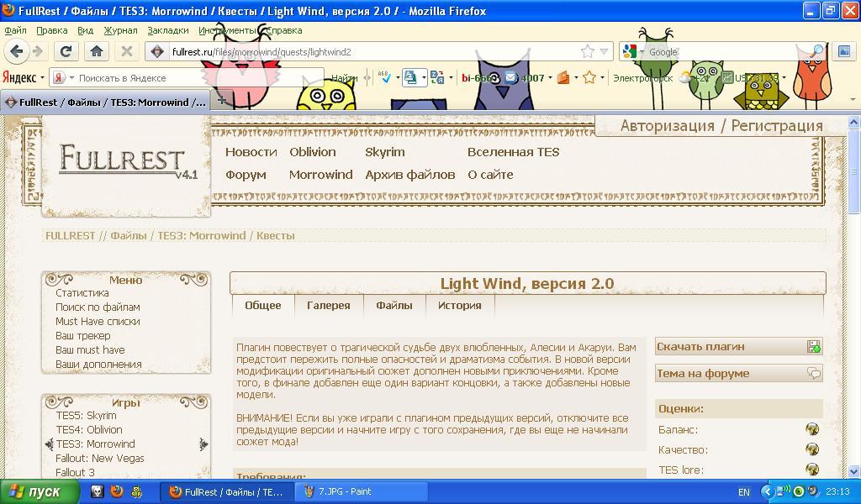The image size is (861, 504).
Task: Open the Правка menu
Action: click(51, 31)
